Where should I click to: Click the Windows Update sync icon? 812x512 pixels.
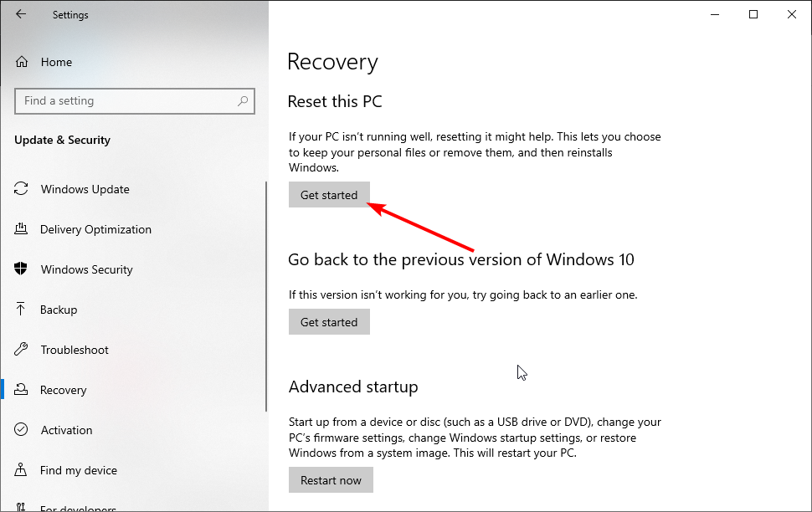click(x=21, y=189)
